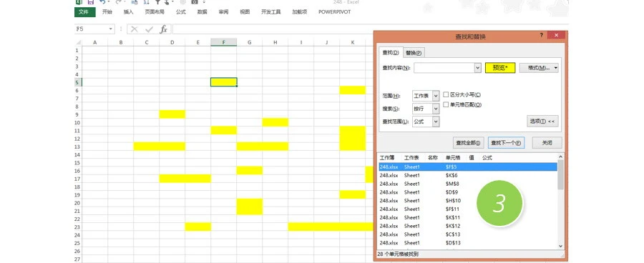Click the Redo arrow icon

click(119, 1)
